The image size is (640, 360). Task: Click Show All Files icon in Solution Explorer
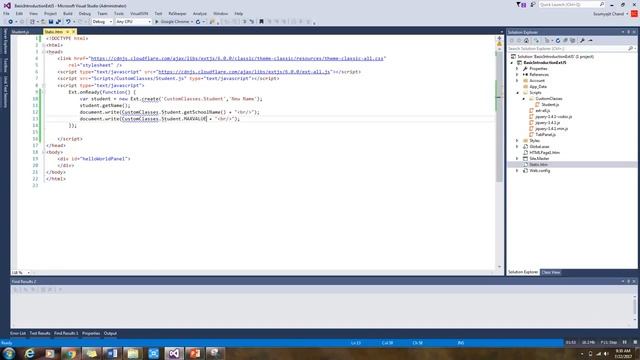click(x=573, y=40)
